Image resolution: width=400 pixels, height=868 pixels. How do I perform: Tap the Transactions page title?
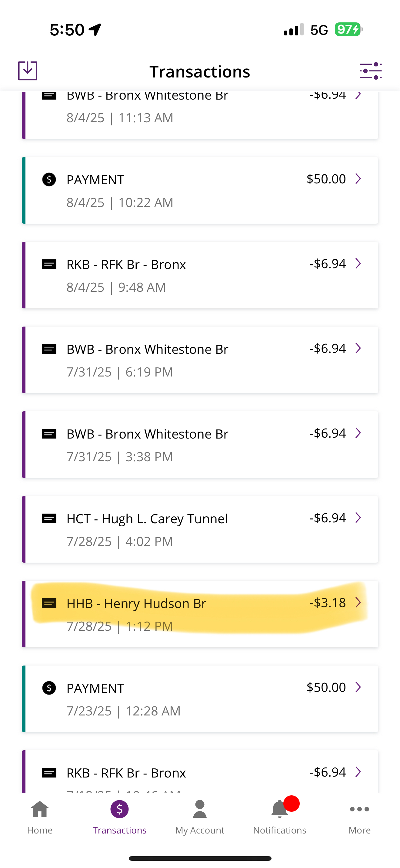200,72
